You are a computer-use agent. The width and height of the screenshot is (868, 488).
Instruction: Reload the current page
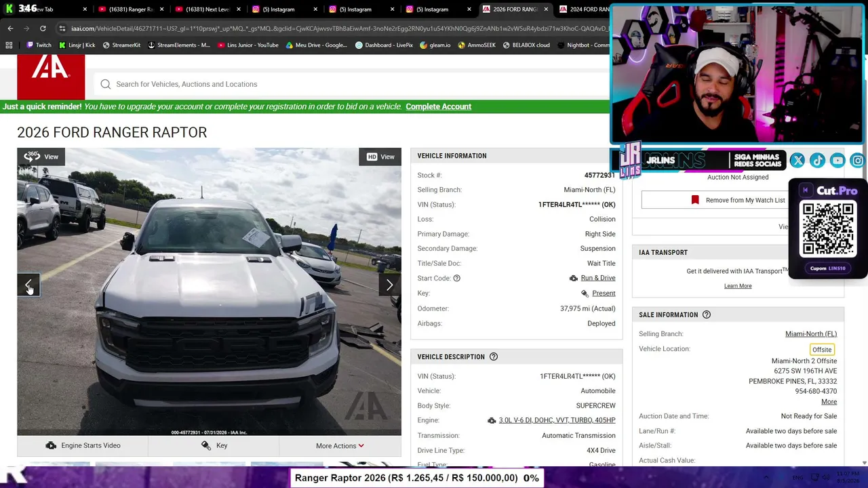43,28
